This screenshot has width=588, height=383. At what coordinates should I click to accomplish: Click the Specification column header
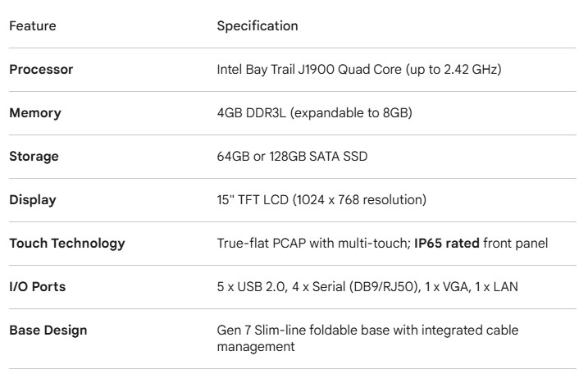(258, 26)
